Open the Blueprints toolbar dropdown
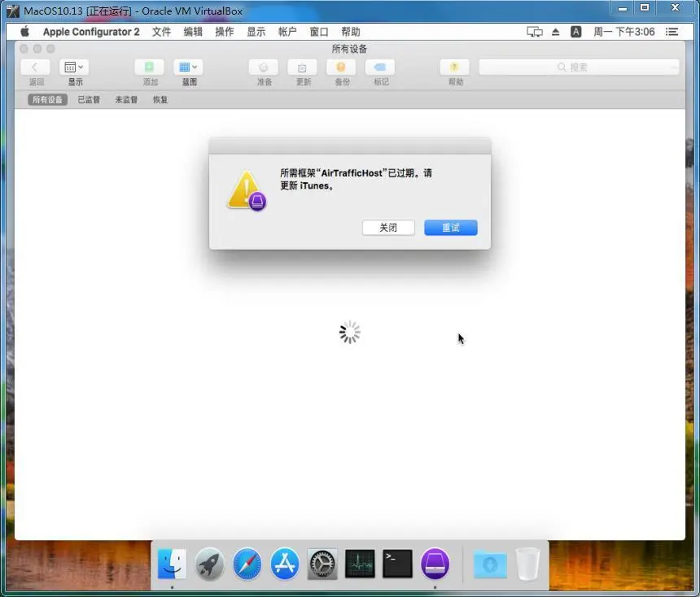The image size is (700, 597). 188,68
